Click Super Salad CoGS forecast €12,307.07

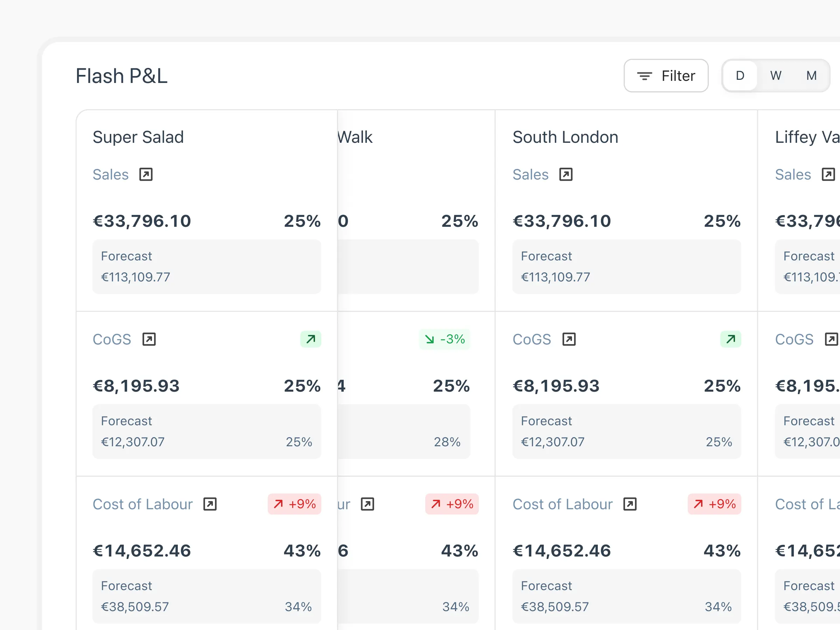(x=133, y=442)
